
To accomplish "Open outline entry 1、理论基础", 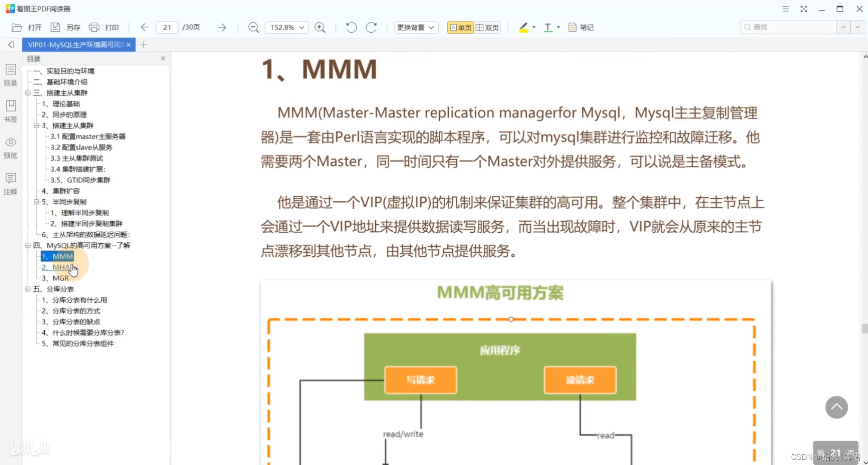I will click(x=61, y=104).
